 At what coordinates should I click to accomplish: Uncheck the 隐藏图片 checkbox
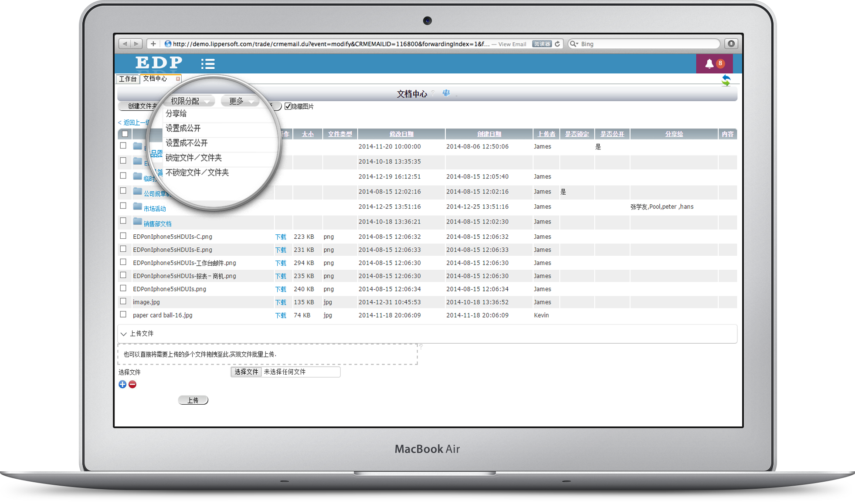pos(288,106)
